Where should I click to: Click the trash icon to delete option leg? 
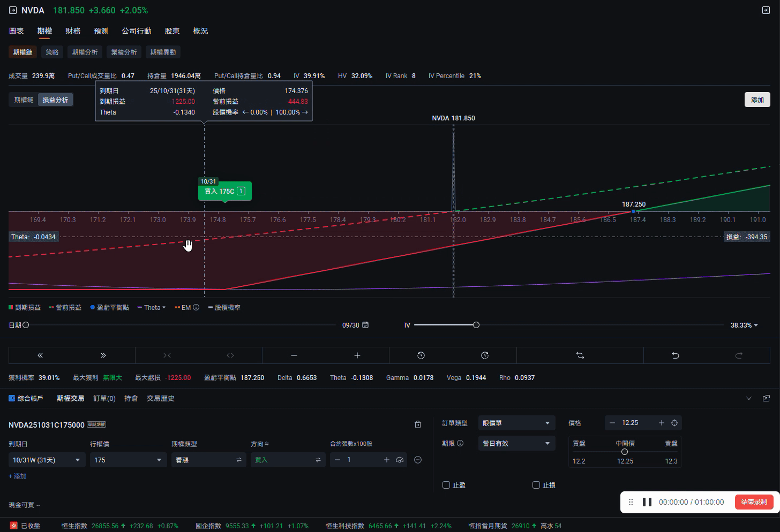418,424
